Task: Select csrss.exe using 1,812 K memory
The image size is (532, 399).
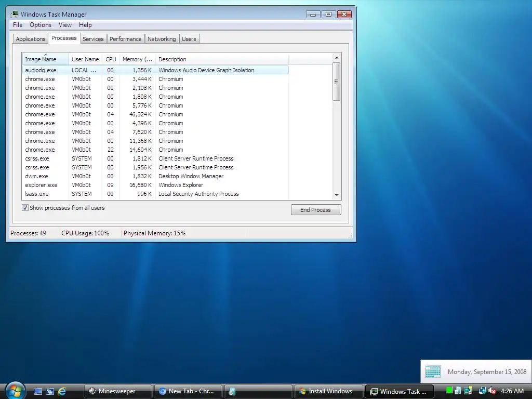Action: tap(155, 158)
